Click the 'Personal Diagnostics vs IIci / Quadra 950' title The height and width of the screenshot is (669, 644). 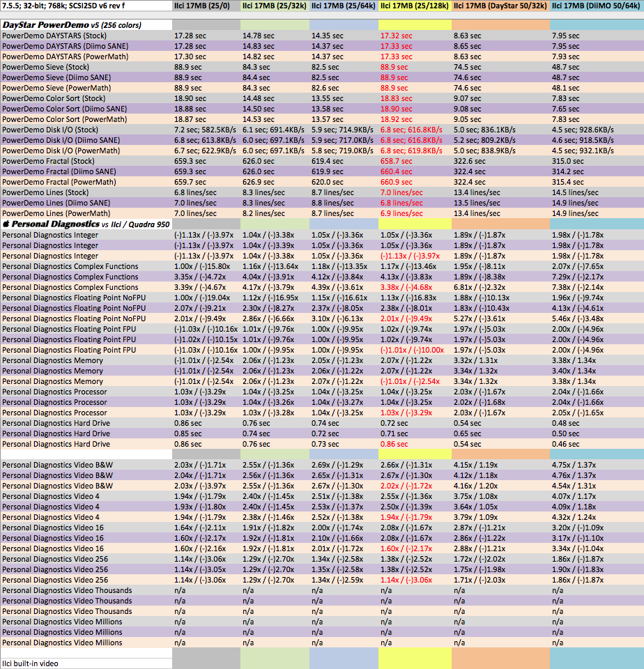(86, 224)
